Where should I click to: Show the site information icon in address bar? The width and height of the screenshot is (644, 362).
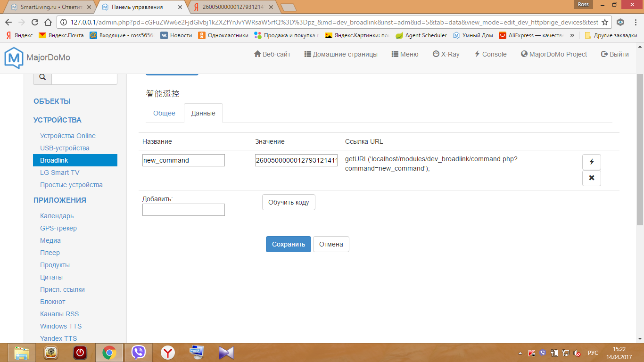click(x=64, y=22)
